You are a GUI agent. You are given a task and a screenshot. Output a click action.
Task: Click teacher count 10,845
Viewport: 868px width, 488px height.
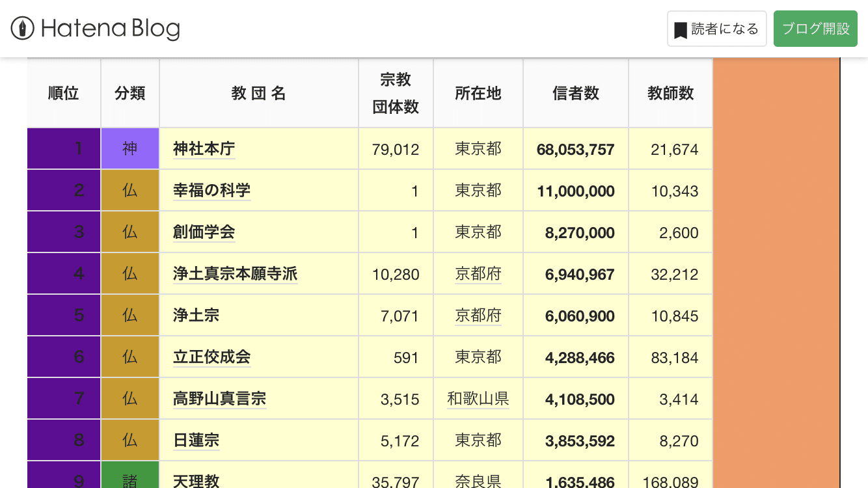[675, 316]
